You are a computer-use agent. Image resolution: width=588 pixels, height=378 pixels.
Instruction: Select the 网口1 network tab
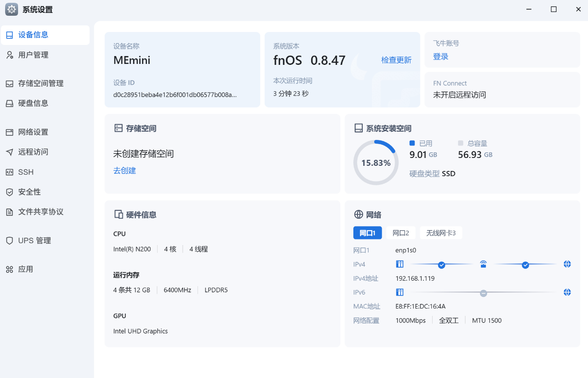pyautogui.click(x=367, y=233)
